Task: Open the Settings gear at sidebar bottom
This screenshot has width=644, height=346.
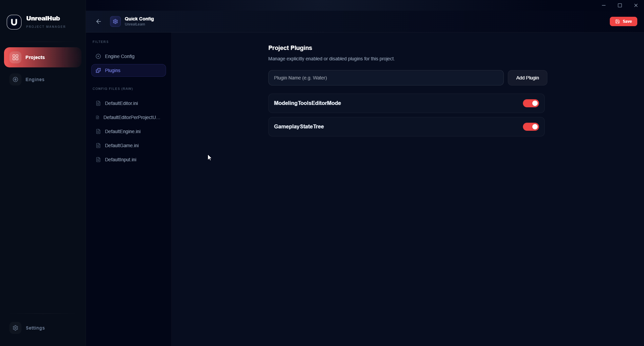Action: click(15, 328)
